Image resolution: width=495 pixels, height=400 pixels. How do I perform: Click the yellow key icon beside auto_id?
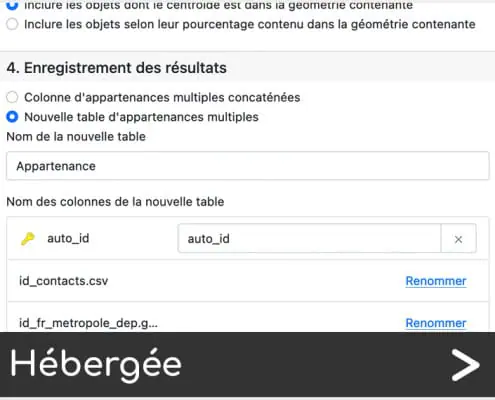pyautogui.click(x=28, y=239)
